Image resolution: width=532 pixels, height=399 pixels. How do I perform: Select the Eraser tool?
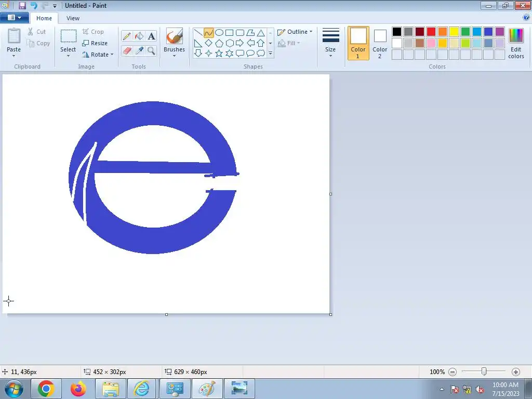127,50
